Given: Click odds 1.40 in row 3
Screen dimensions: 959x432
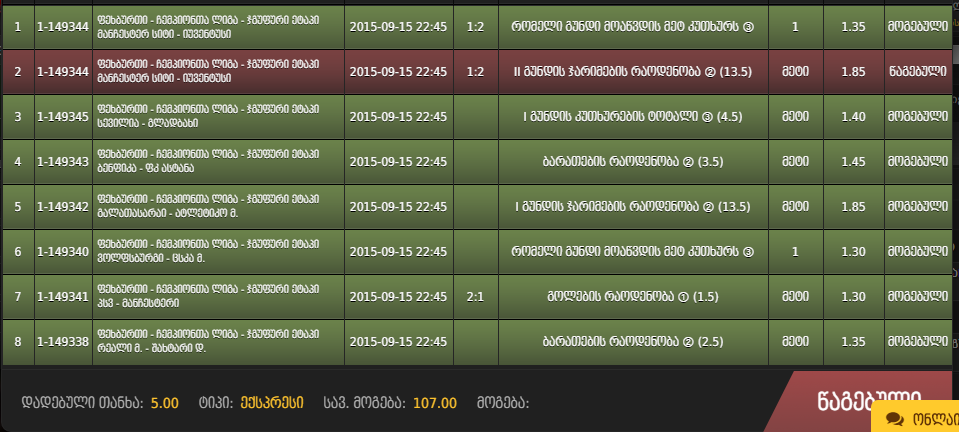Looking at the screenshot, I should tap(853, 117).
